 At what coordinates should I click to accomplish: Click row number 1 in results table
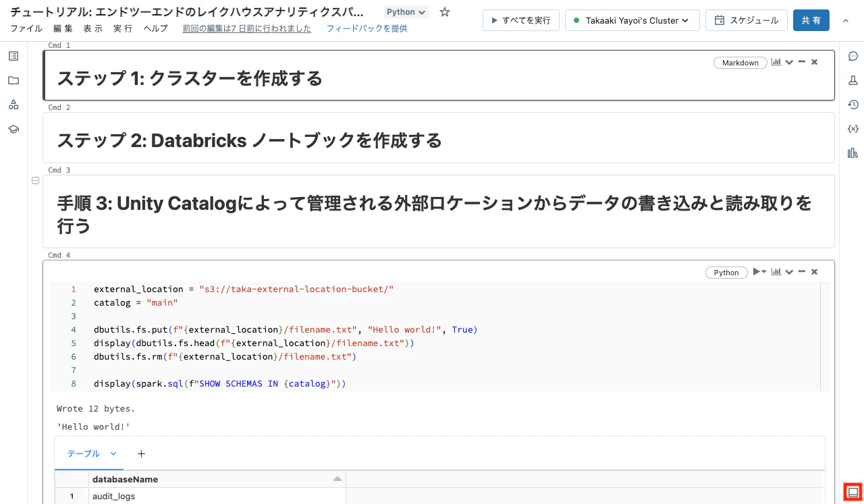[x=72, y=496]
